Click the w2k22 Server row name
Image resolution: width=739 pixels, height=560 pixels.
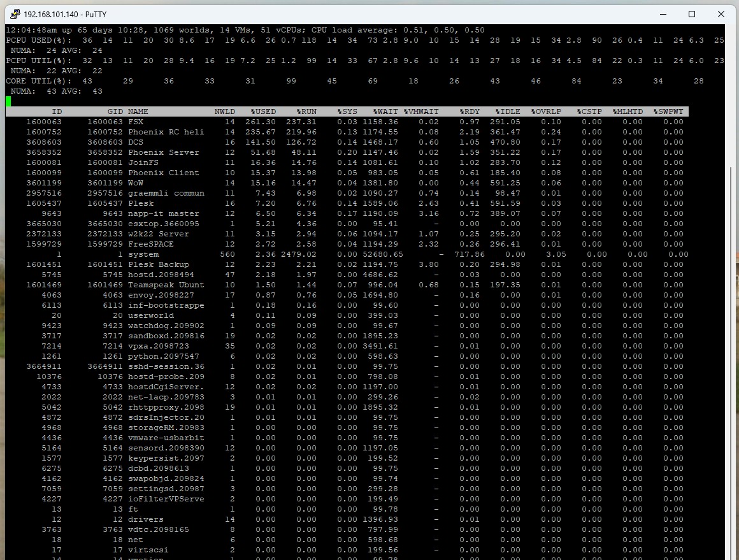[159, 234]
